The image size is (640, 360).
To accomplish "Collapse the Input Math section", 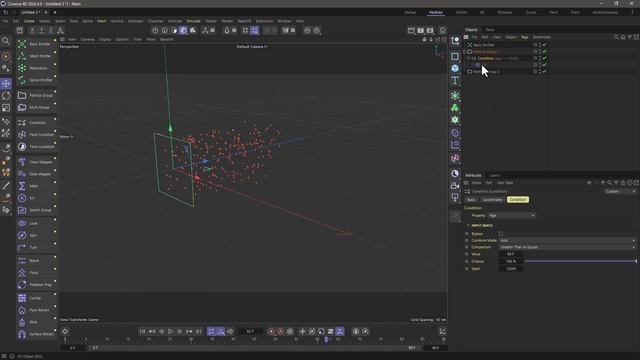I will tap(468, 225).
